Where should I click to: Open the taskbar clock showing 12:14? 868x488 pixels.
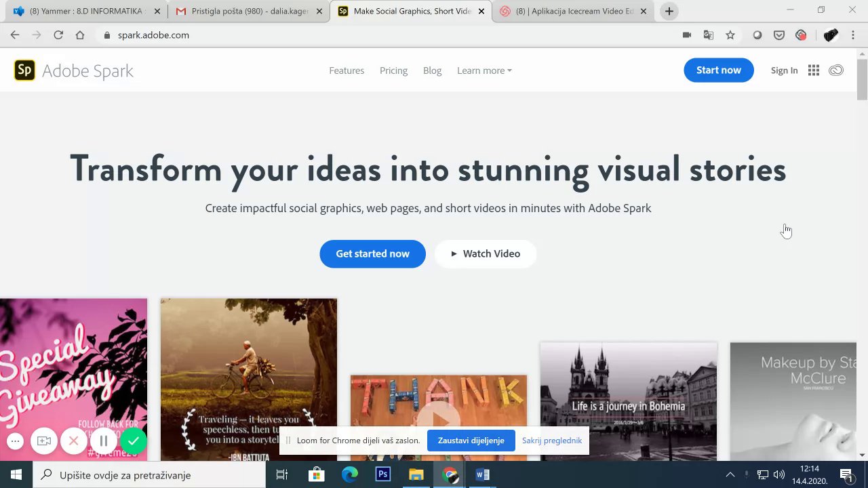pyautogui.click(x=809, y=474)
